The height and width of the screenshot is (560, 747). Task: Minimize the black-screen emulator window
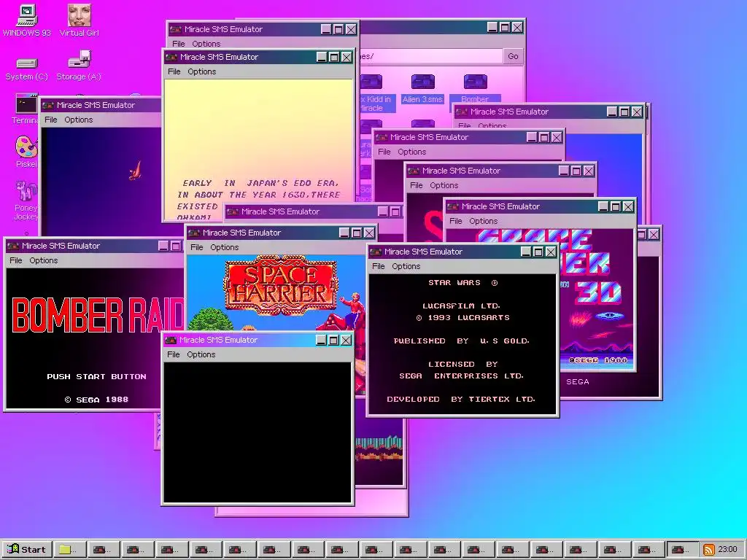click(321, 340)
